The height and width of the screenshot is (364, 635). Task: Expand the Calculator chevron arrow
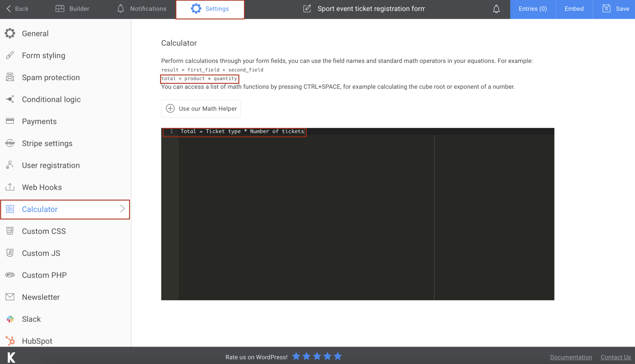122,209
